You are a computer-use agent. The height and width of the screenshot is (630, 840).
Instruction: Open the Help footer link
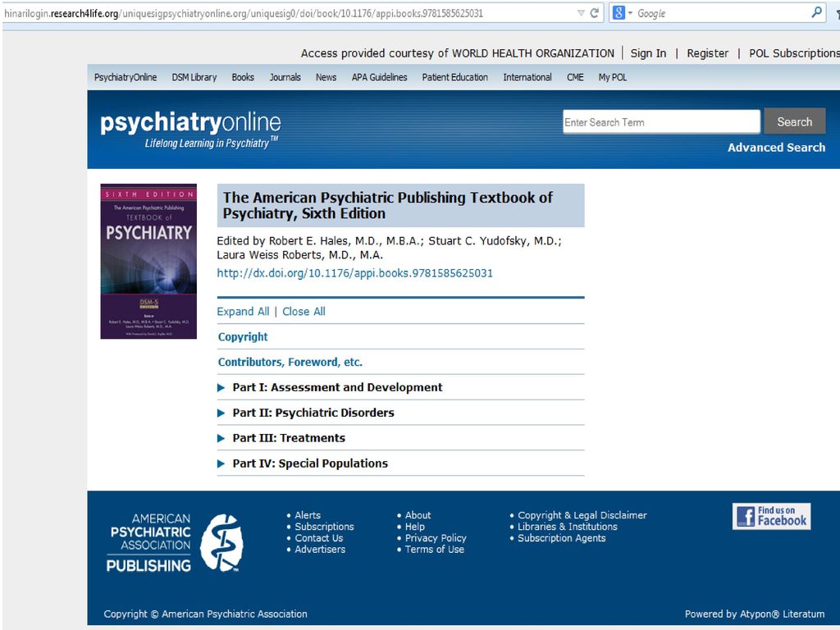[x=414, y=527]
